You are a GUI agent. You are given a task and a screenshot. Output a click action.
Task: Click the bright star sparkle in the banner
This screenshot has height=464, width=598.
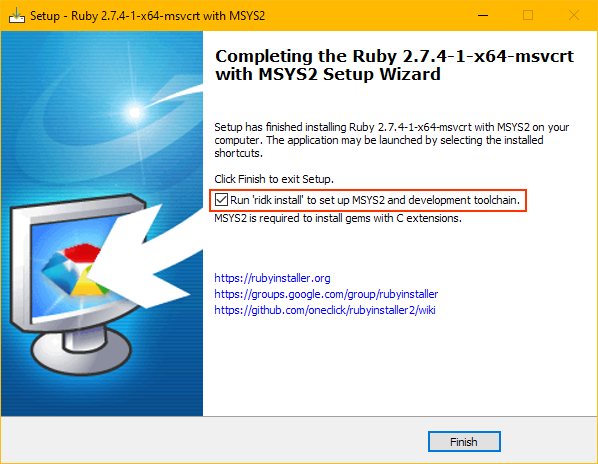click(134, 112)
